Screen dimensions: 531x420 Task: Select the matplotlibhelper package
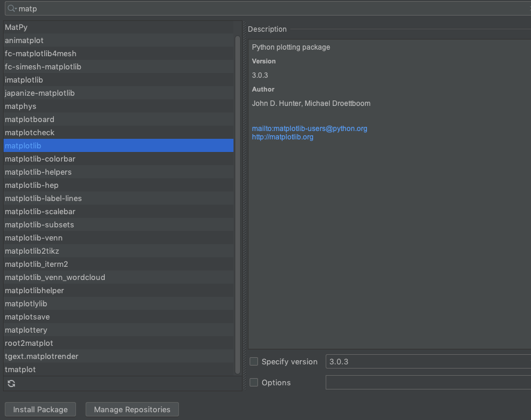(119, 291)
